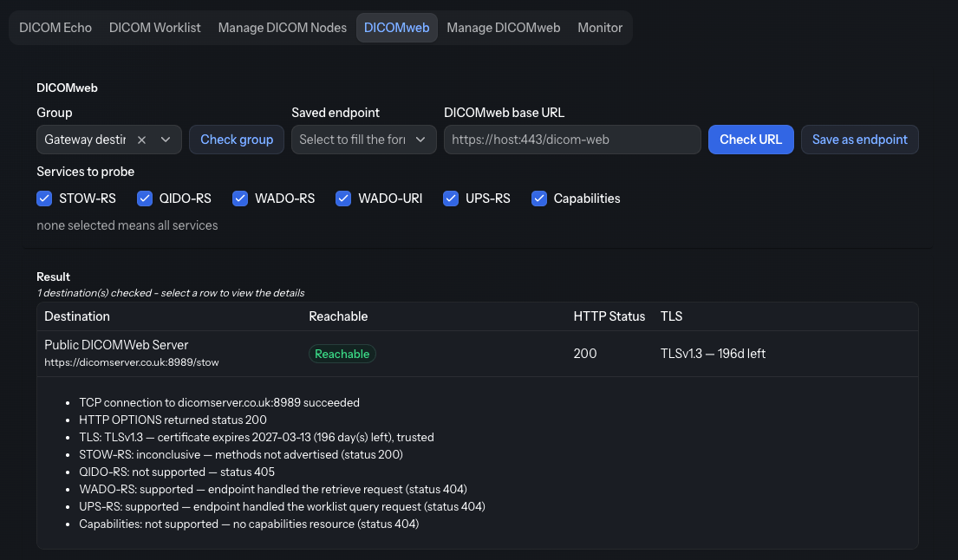The image size is (958, 560).
Task: Focus the DICOMweb base URL field
Action: coord(572,140)
